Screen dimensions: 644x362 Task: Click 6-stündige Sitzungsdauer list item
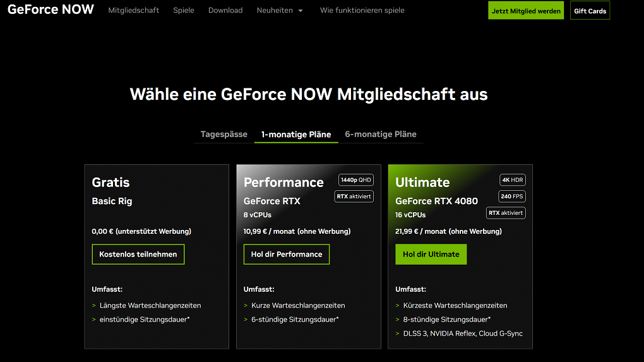click(x=295, y=320)
